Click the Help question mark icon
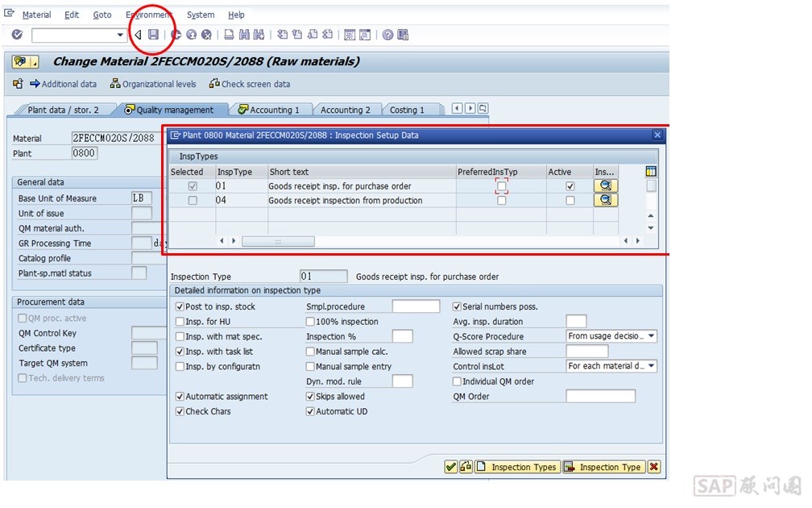 coord(387,35)
